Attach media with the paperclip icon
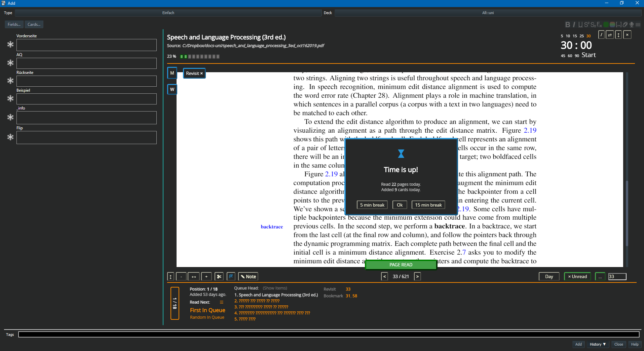The height and width of the screenshot is (351, 644). [x=625, y=25]
